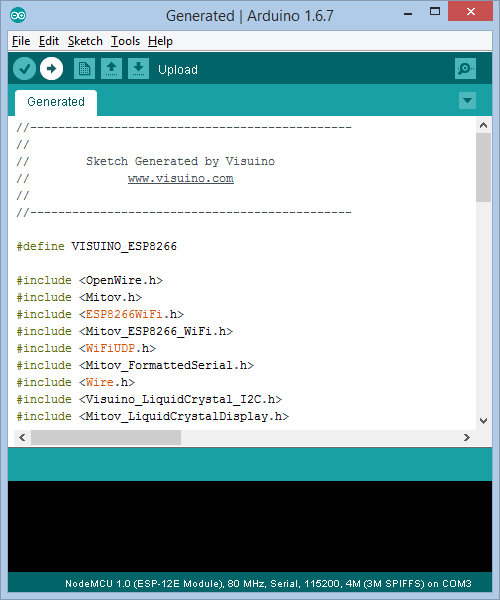The height and width of the screenshot is (600, 500).
Task: Upload sketch with the arrow button
Action: point(52,69)
